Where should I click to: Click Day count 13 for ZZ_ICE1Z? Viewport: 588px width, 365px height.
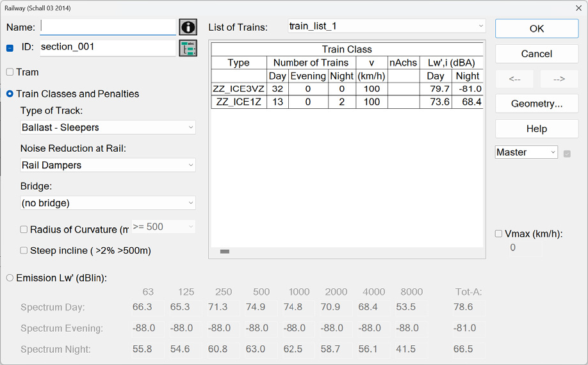point(277,102)
